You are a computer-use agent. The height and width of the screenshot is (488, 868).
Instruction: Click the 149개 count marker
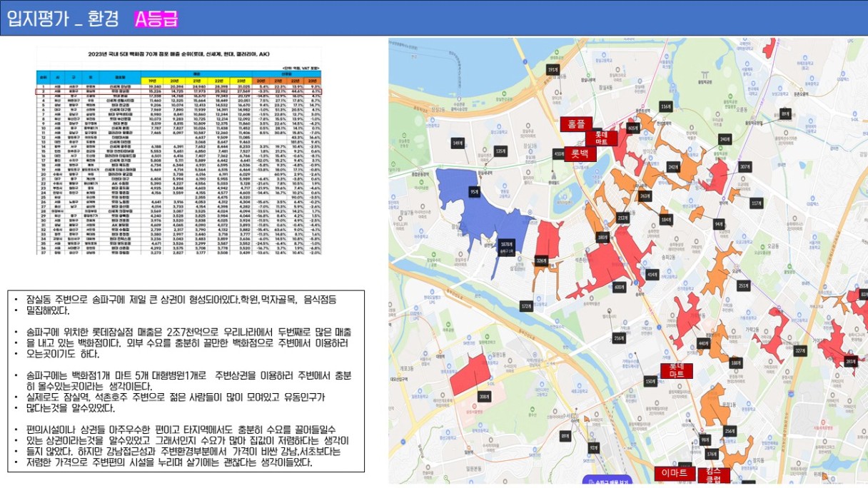point(458,144)
